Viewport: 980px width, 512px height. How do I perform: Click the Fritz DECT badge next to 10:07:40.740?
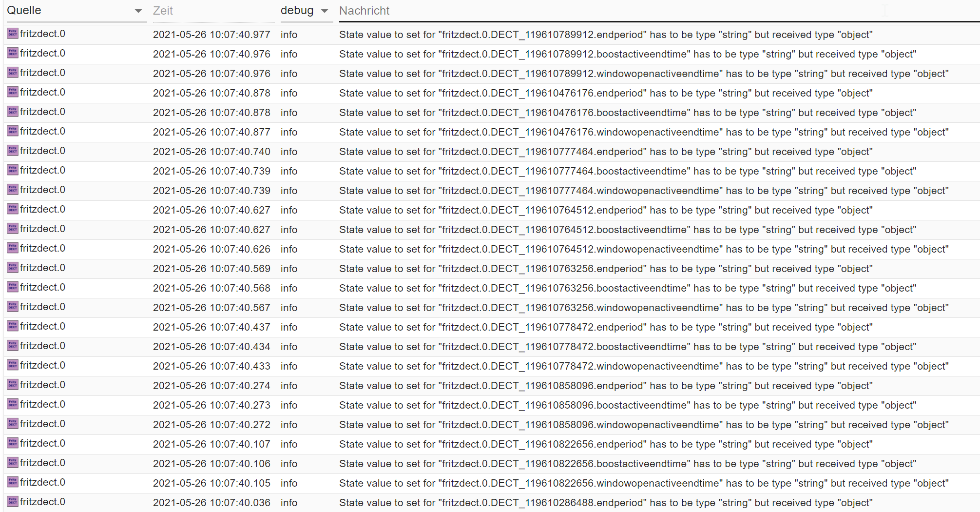(x=12, y=150)
